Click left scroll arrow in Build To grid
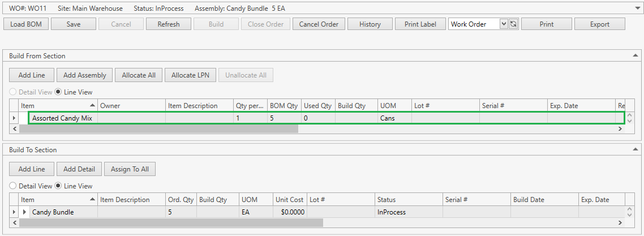644x236 pixels. tap(14, 222)
